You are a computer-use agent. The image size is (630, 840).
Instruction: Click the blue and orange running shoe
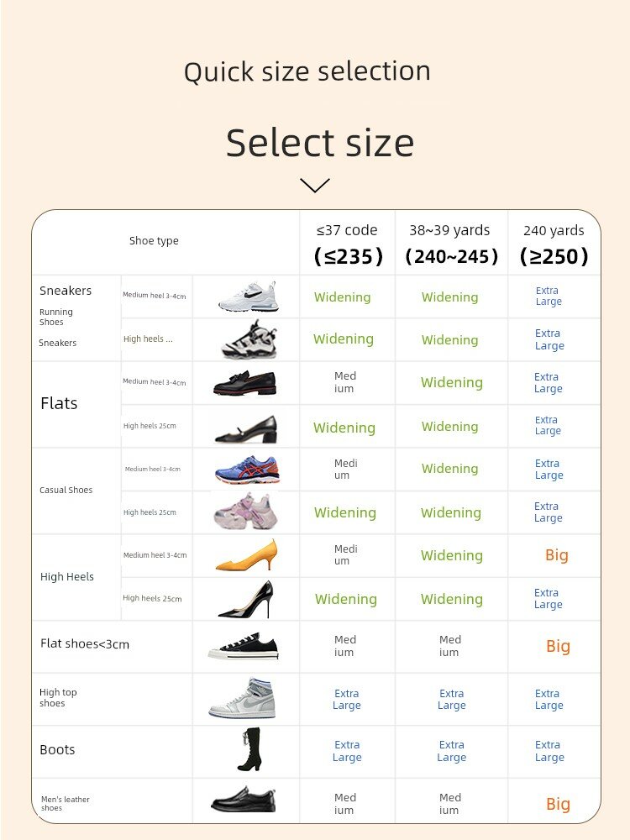[247, 470]
